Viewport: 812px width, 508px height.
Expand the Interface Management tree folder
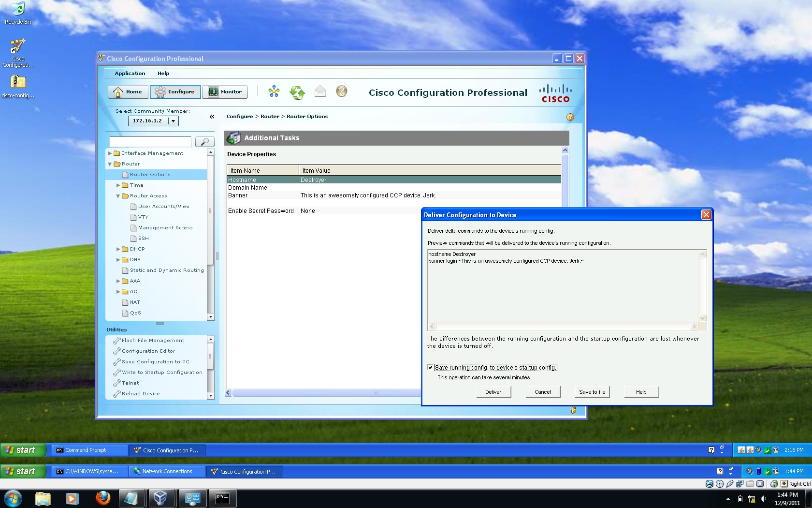110,153
